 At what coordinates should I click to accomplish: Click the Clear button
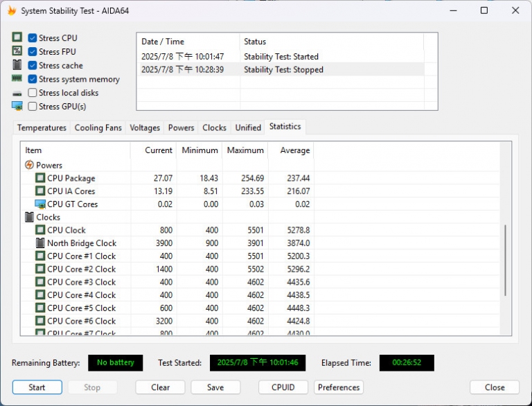coord(160,387)
